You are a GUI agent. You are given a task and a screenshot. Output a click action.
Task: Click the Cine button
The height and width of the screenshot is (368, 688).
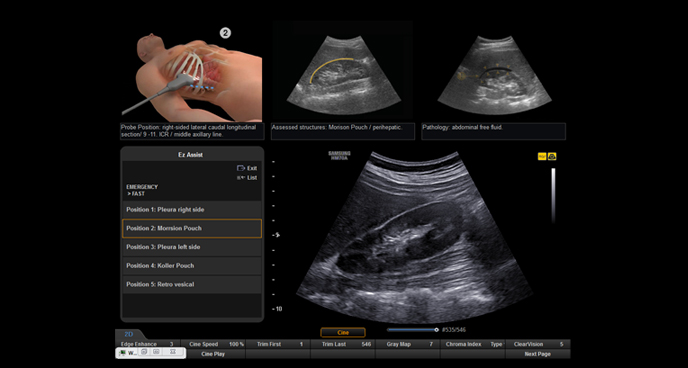(343, 332)
